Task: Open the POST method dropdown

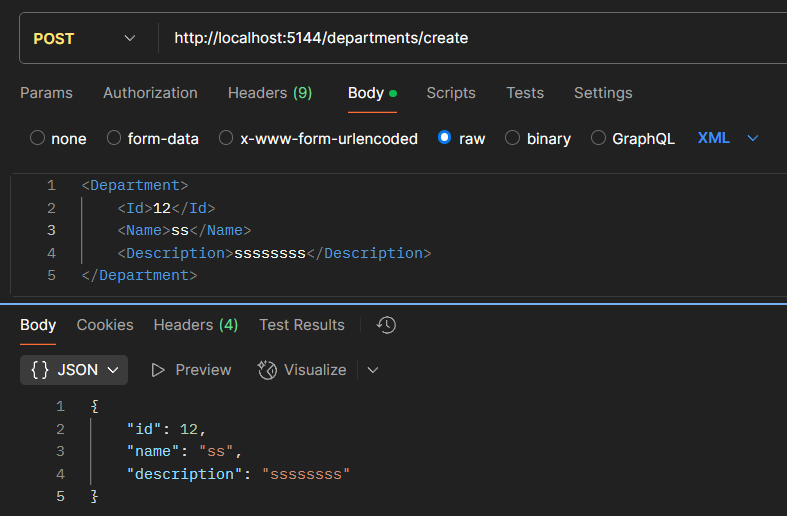Action: click(84, 38)
